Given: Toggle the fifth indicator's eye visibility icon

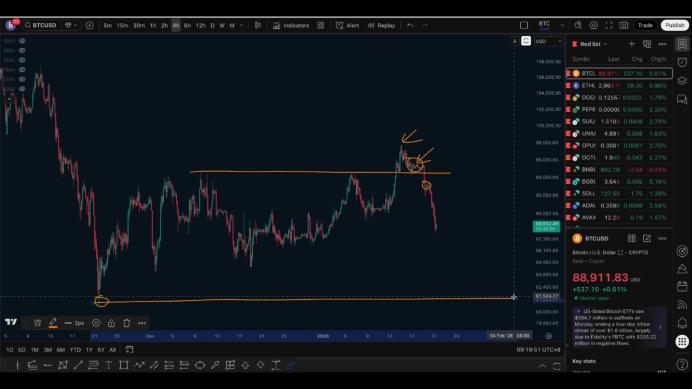Looking at the screenshot, I should pyautogui.click(x=22, y=79).
